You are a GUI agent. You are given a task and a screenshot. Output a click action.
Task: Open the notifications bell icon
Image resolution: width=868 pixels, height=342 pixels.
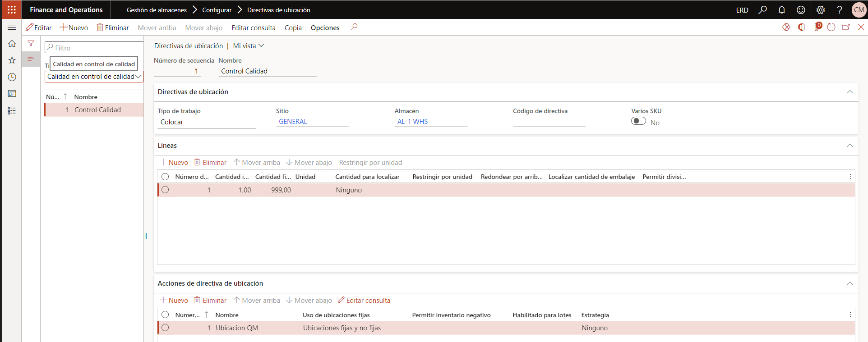[782, 10]
